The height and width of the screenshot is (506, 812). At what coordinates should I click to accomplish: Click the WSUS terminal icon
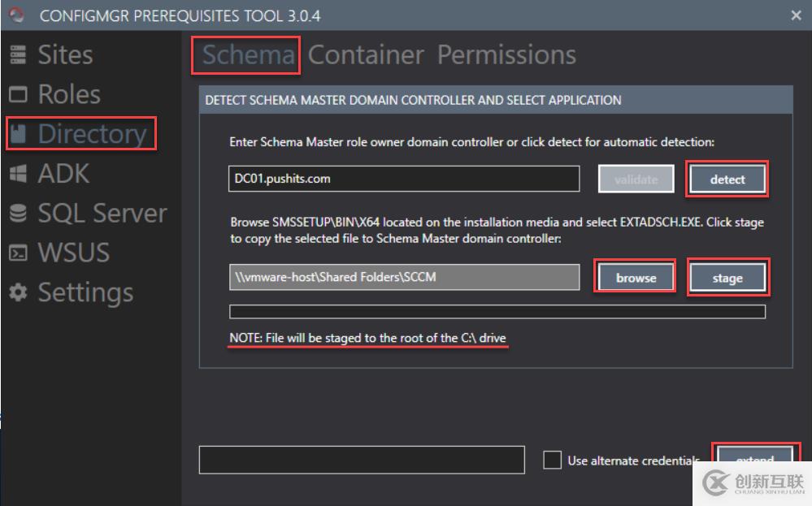tap(18, 253)
